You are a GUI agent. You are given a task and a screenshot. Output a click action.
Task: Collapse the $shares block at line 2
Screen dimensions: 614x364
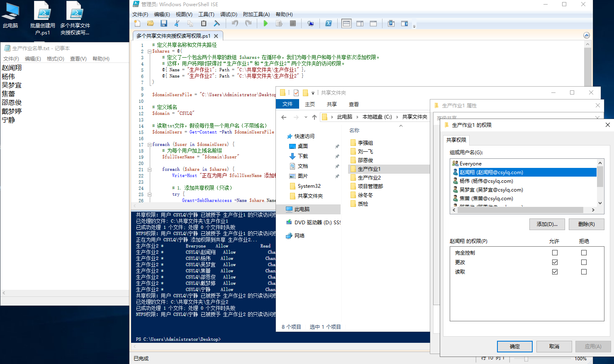click(x=149, y=51)
